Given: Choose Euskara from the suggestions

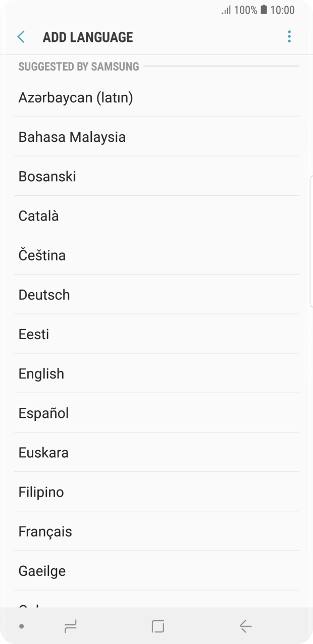Looking at the screenshot, I should click(43, 452).
